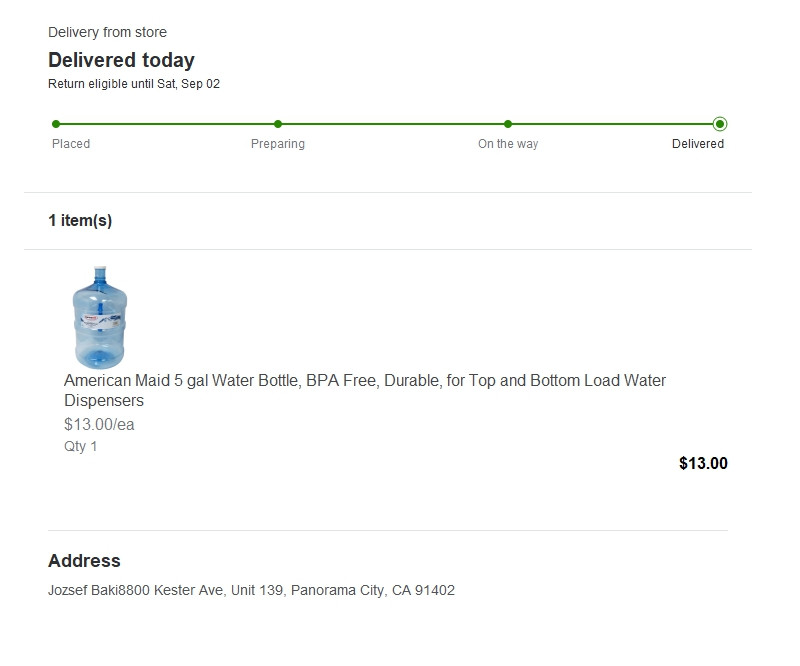Click the Placed step dot

pyautogui.click(x=56, y=124)
